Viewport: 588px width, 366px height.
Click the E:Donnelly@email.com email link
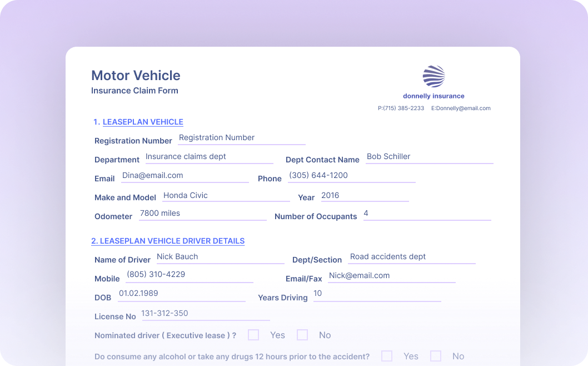[461, 108]
